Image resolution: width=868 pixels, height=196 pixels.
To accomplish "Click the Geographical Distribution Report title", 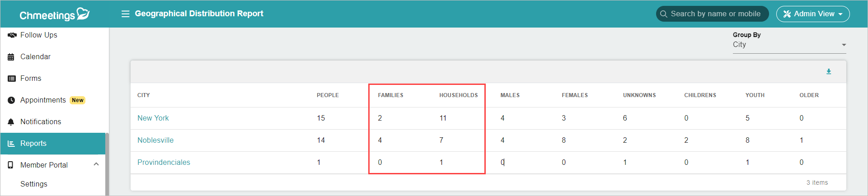I will (x=199, y=14).
